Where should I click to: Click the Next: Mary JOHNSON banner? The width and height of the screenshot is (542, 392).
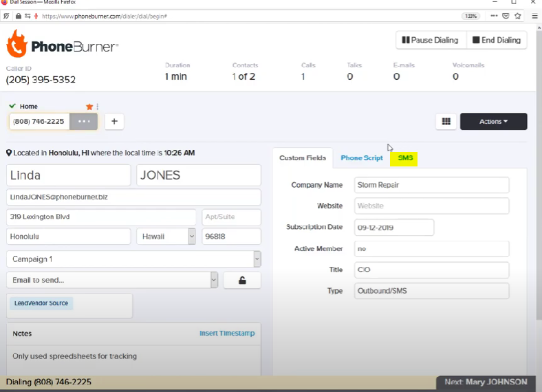(x=486, y=382)
